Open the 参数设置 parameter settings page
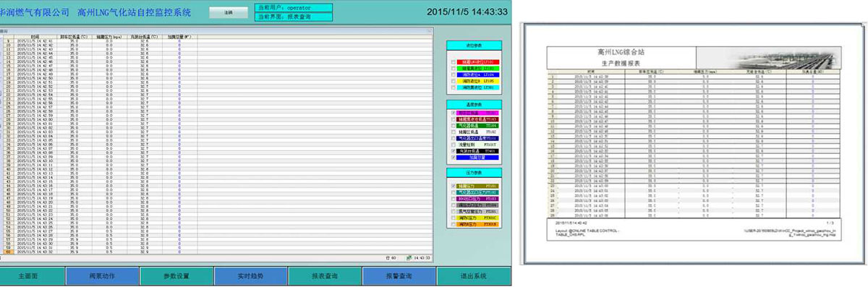Viewport: 868px width, 287px height. pyautogui.click(x=176, y=276)
